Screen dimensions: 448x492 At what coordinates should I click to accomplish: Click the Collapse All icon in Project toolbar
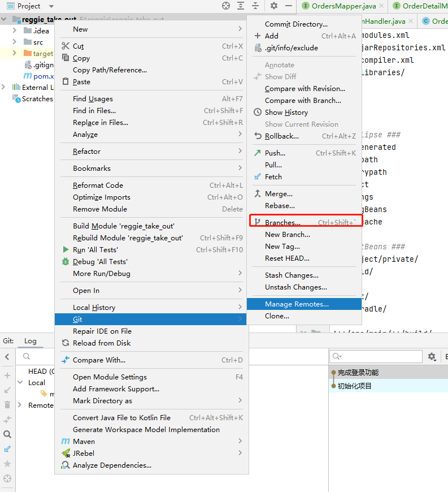coord(255,6)
